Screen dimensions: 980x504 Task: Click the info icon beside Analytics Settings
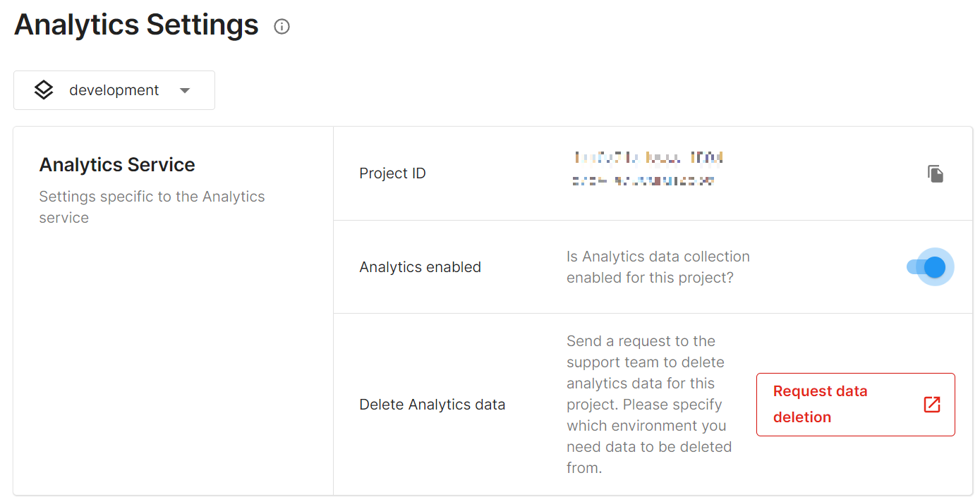[282, 27]
